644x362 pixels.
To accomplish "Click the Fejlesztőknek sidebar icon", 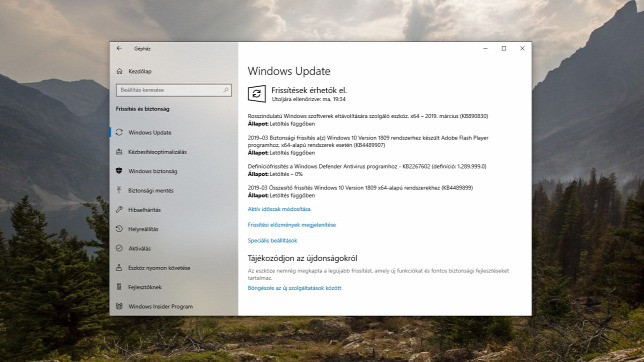I will coord(119,287).
